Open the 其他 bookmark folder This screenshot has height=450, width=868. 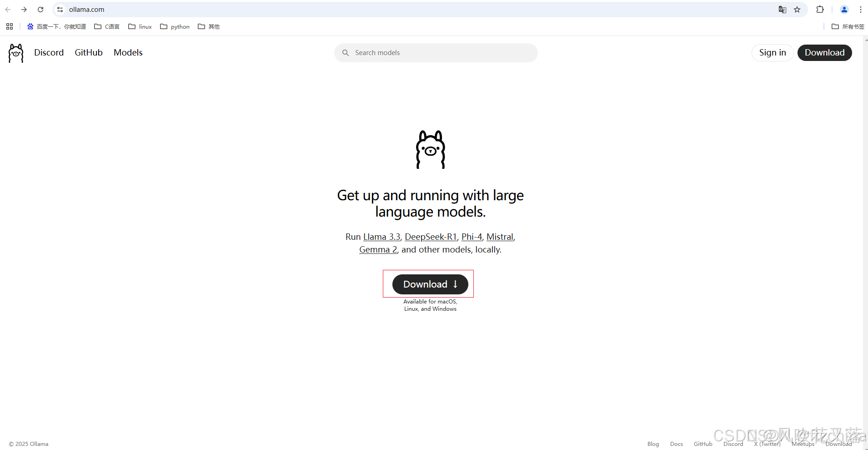point(209,26)
